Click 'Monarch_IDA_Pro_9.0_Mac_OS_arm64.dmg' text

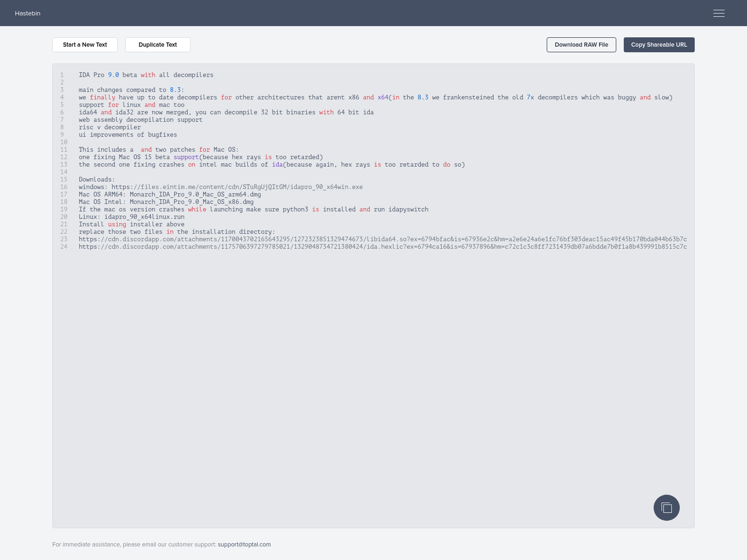coord(195,195)
